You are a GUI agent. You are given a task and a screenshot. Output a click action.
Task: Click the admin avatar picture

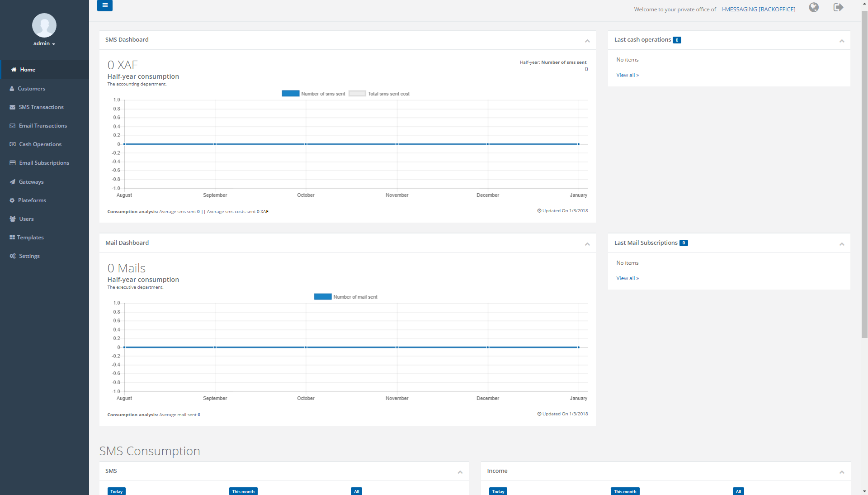[x=44, y=25]
